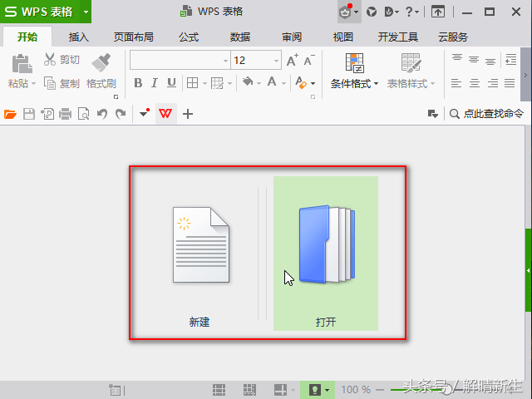The width and height of the screenshot is (532, 399).
Task: Align text to top
Action: tap(457, 58)
